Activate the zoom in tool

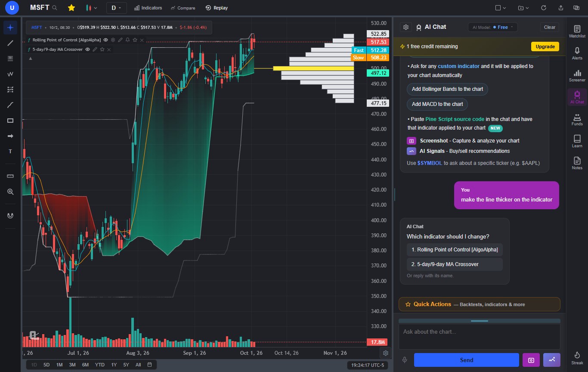[x=10, y=192]
